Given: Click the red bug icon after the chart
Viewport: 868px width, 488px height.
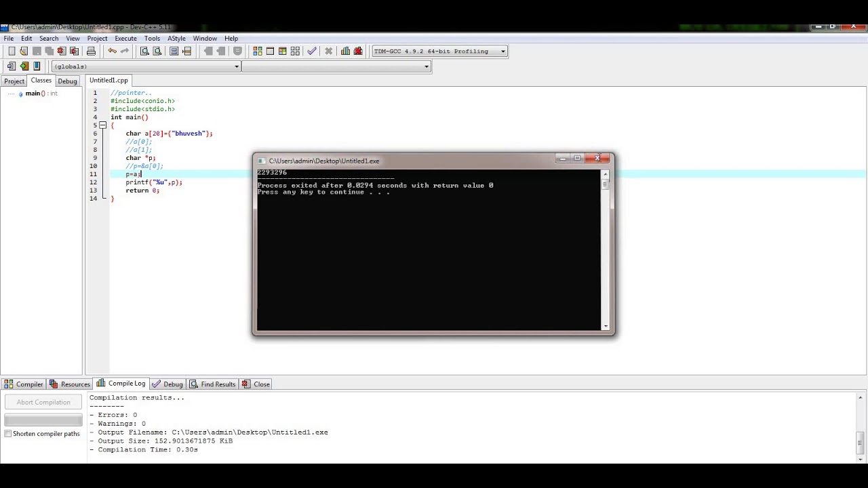Looking at the screenshot, I should point(358,51).
